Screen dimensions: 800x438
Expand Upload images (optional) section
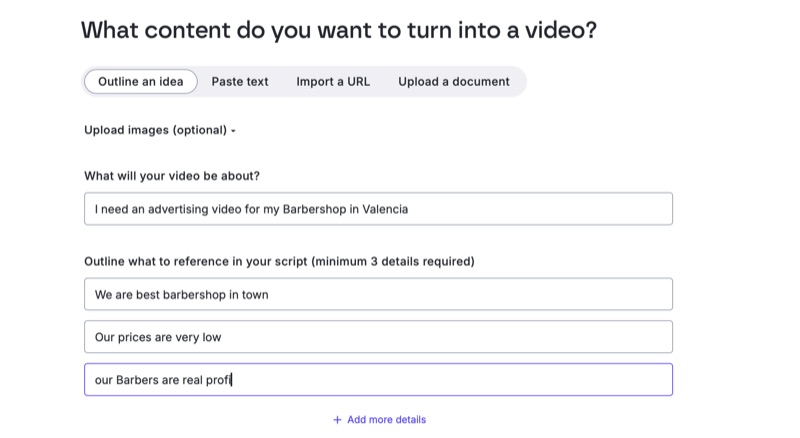coord(155,130)
